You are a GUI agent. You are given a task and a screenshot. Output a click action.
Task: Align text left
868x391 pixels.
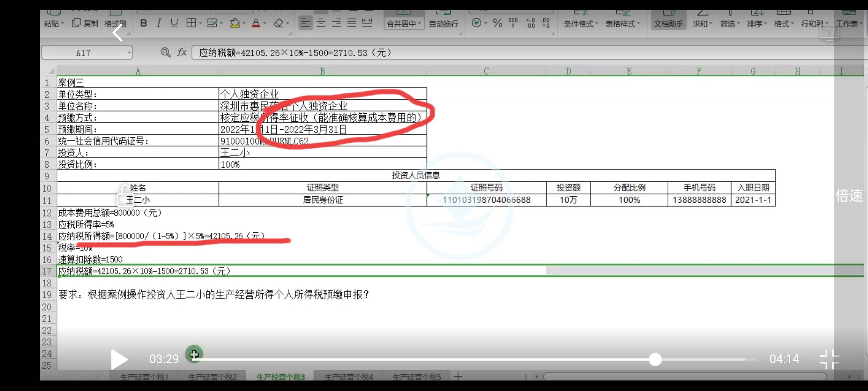(306, 23)
